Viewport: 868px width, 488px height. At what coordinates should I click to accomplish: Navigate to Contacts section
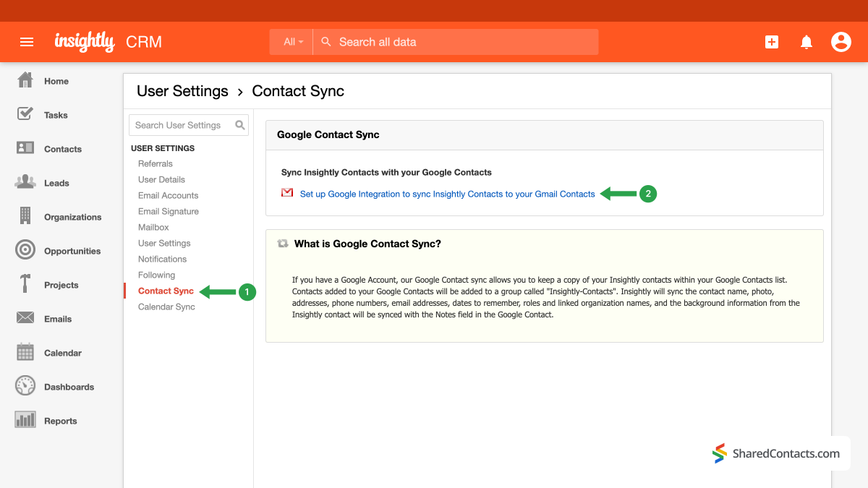click(x=63, y=150)
